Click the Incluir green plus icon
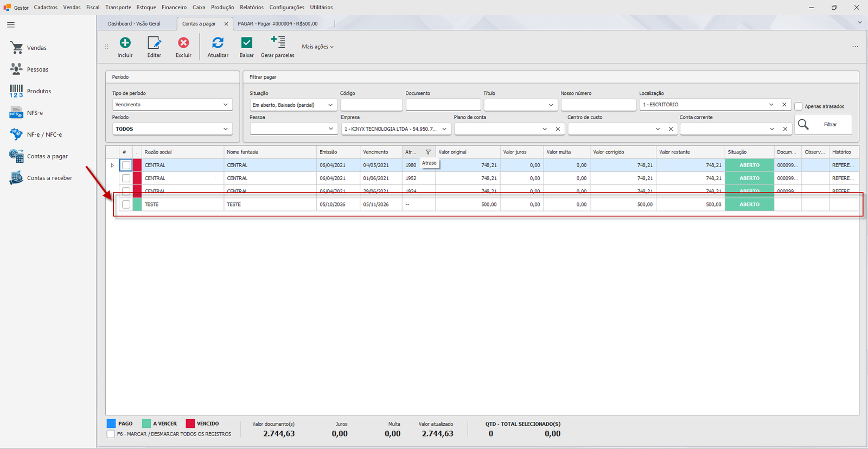The width and height of the screenshot is (868, 449). 125,43
